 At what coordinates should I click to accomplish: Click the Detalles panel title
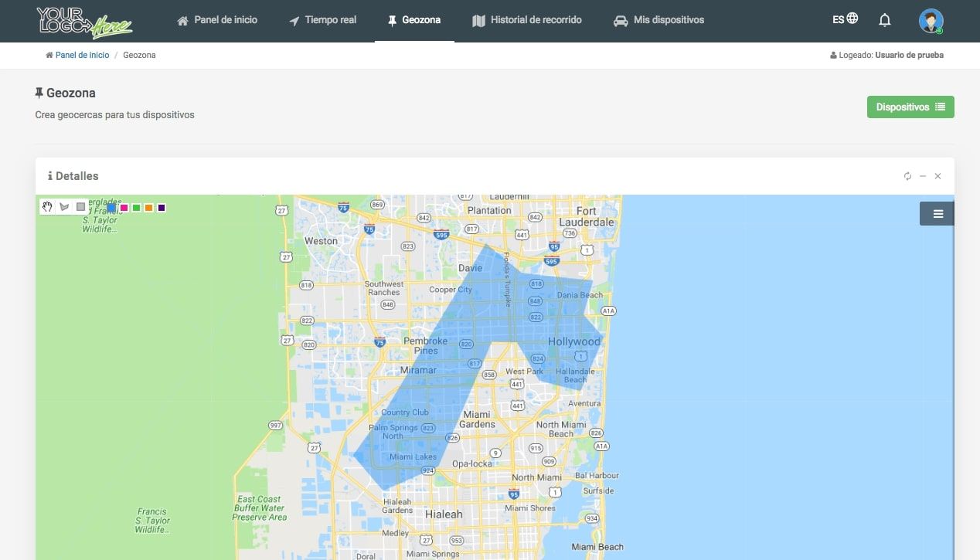[73, 176]
